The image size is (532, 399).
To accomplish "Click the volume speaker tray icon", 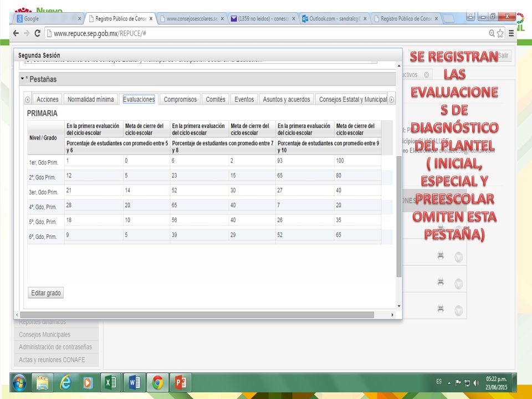I will point(476,383).
